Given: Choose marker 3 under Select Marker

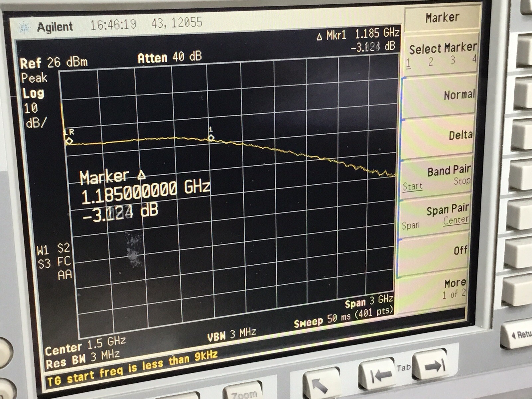Looking at the screenshot, I should [453, 60].
